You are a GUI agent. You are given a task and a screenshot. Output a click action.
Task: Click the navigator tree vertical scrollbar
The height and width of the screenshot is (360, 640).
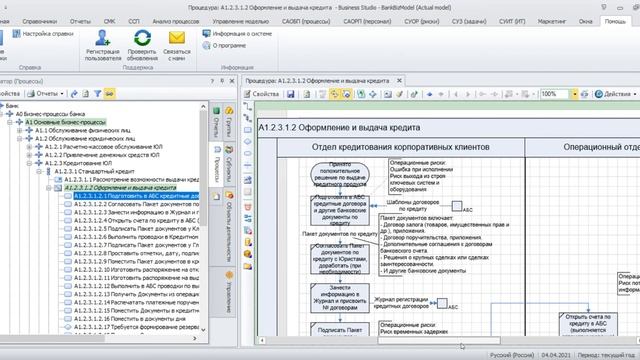pos(203,218)
